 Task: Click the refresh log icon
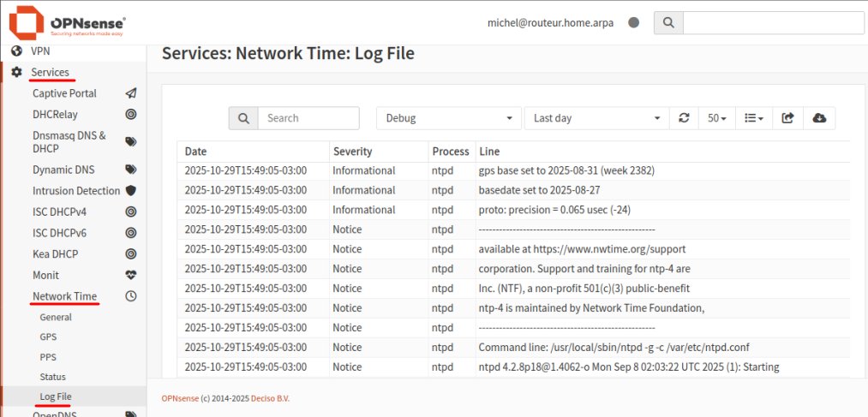click(683, 118)
